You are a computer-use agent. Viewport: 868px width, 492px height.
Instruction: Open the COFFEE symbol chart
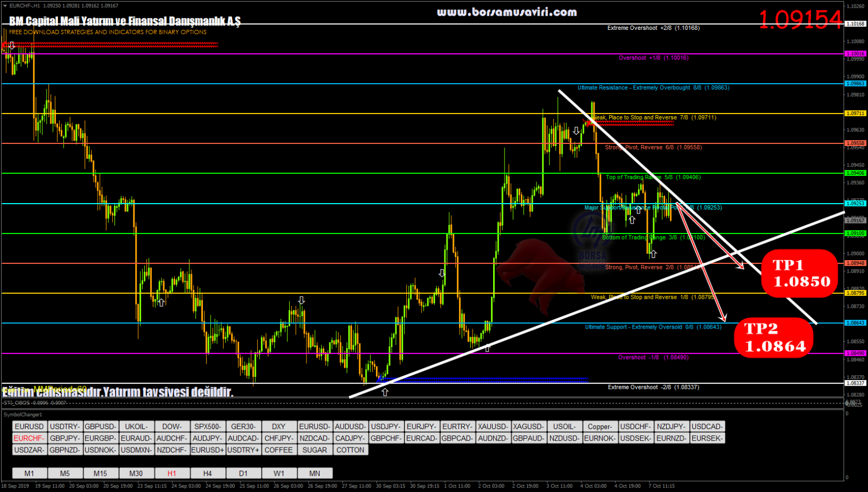tap(279, 450)
